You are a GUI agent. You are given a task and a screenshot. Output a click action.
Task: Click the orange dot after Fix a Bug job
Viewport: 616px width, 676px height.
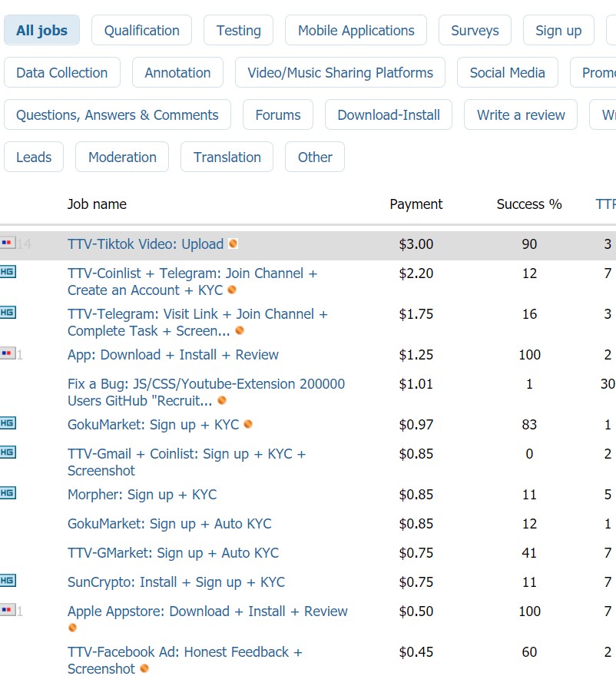(x=222, y=401)
